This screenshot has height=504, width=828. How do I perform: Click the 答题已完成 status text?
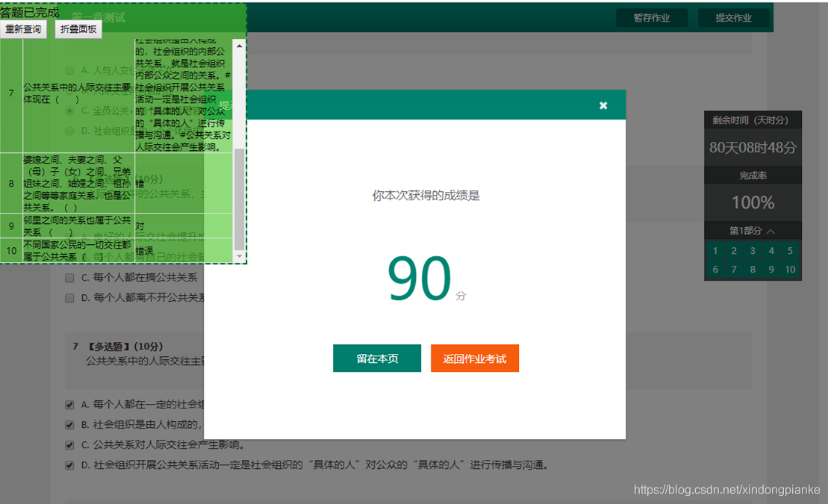click(30, 12)
